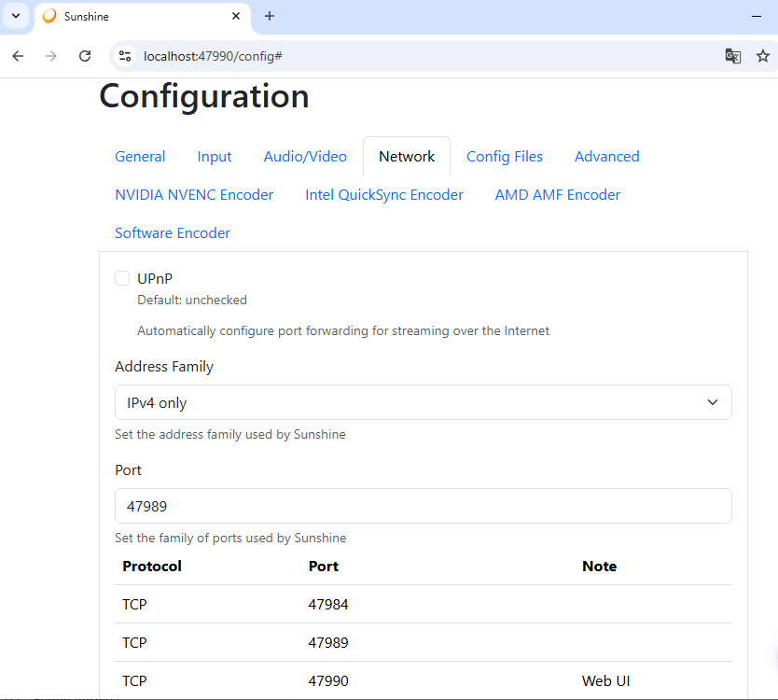This screenshot has height=700, width=778.
Task: Switch to the General tab
Action: (x=140, y=157)
